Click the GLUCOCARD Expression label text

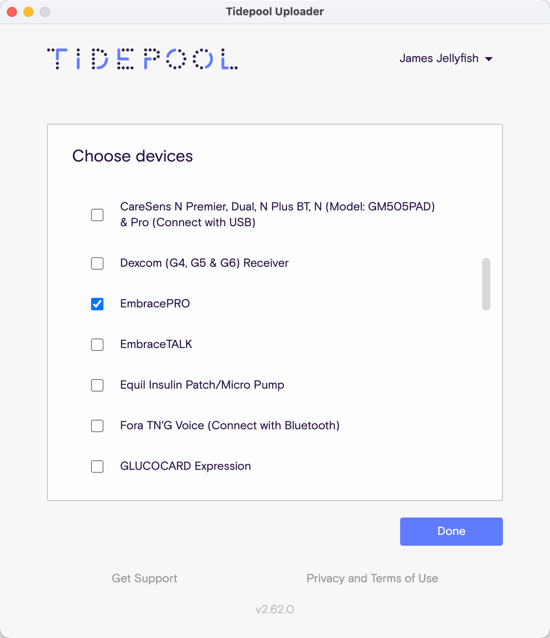tap(186, 466)
